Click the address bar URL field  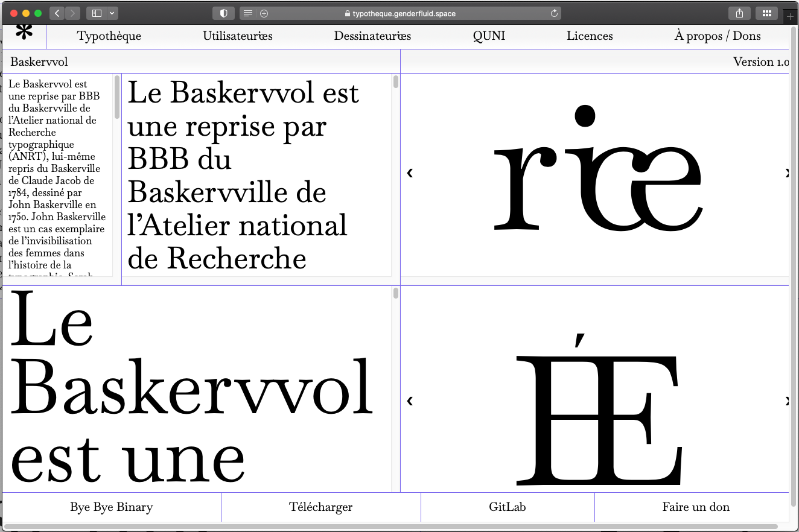point(400,13)
